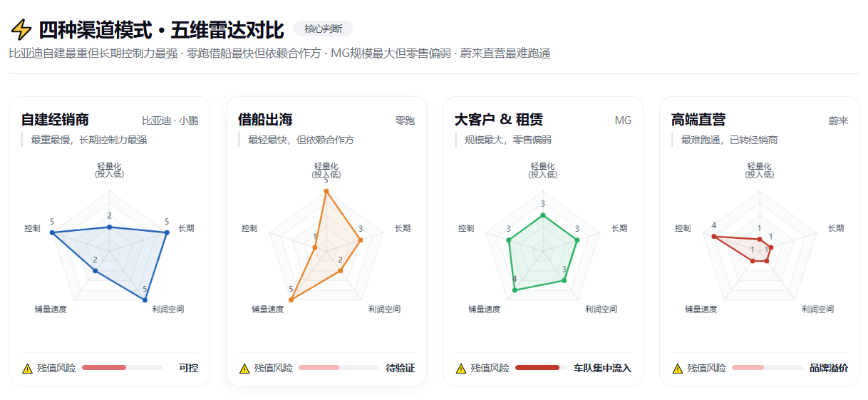
Task: Click the 残值风险 bar in 自建经销商 card
Action: coord(123,368)
